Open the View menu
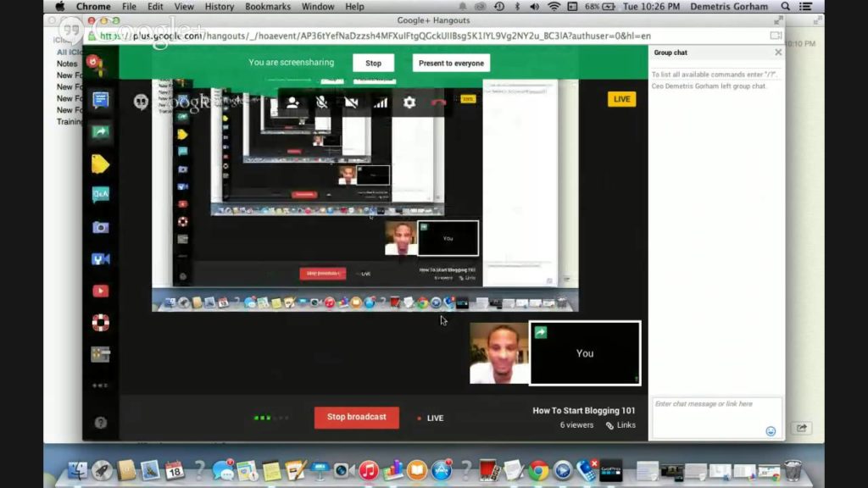Screen dimensions: 868x488 click(184, 7)
